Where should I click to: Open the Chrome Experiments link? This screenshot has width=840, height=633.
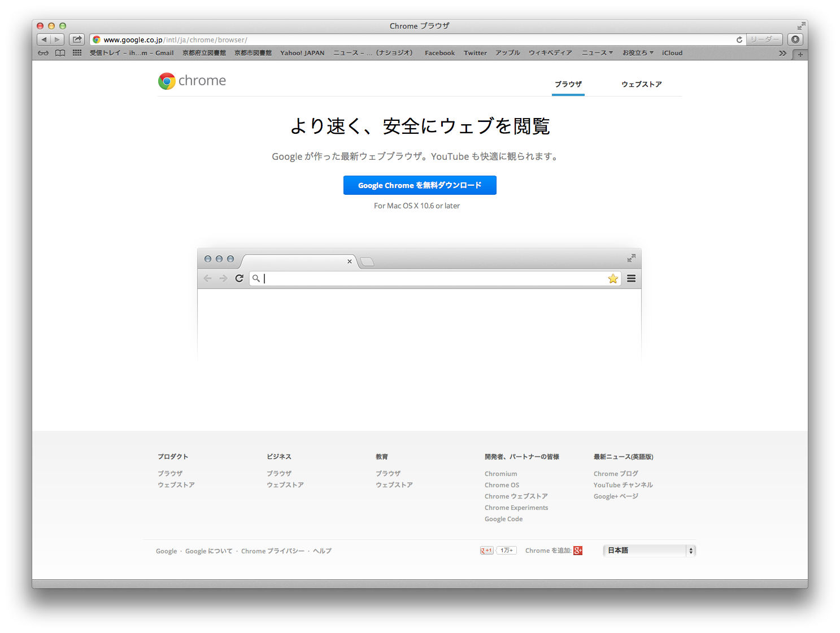pyautogui.click(x=516, y=508)
